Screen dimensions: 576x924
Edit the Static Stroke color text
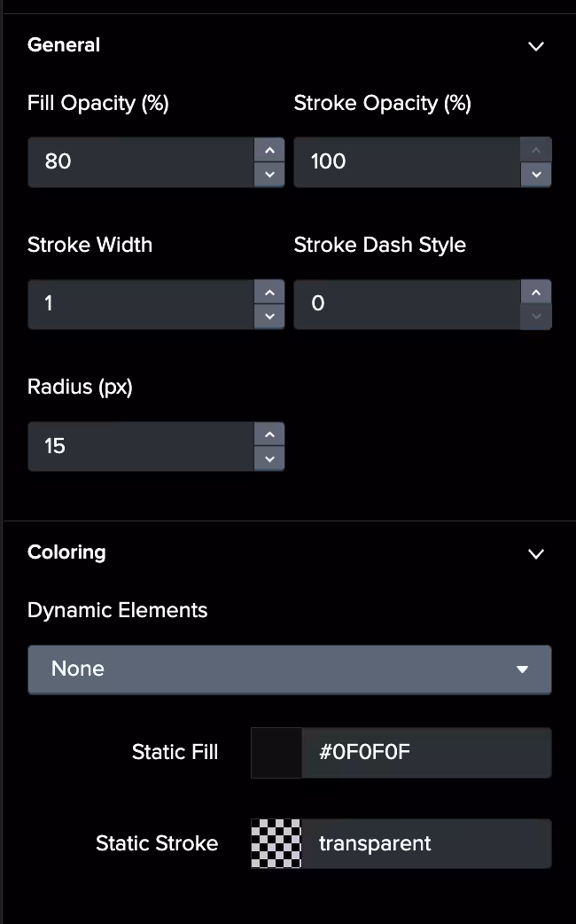pyautogui.click(x=425, y=843)
